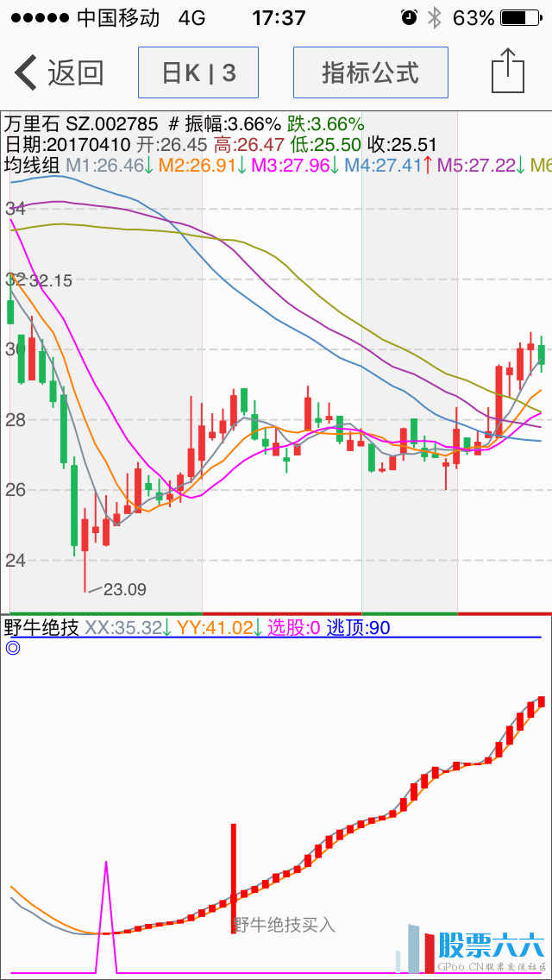This screenshot has width=552, height=980.
Task: Tap the XX:35.32 indicator value
Action: coord(128,627)
